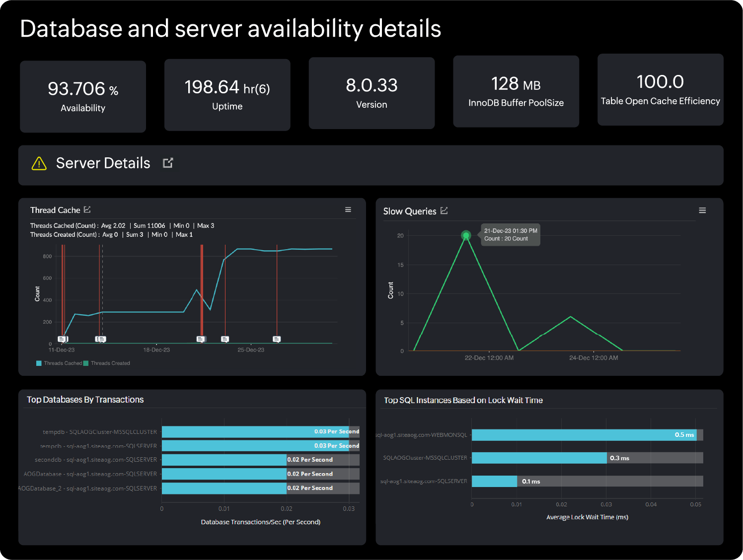This screenshot has width=743, height=560.
Task: Select the 198.64 hr Uptime card
Action: [227, 95]
